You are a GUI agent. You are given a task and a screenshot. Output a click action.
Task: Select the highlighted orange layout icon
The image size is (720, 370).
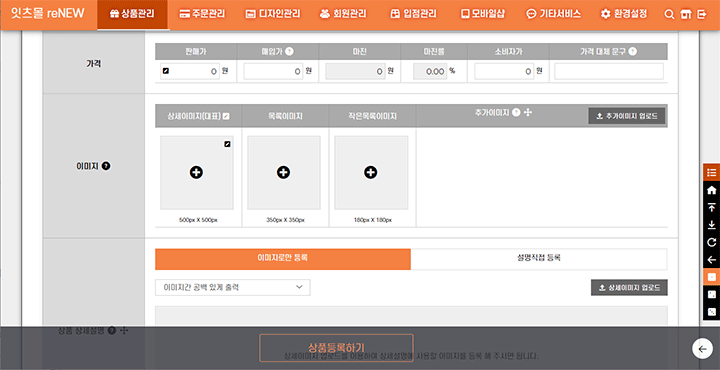point(712,277)
